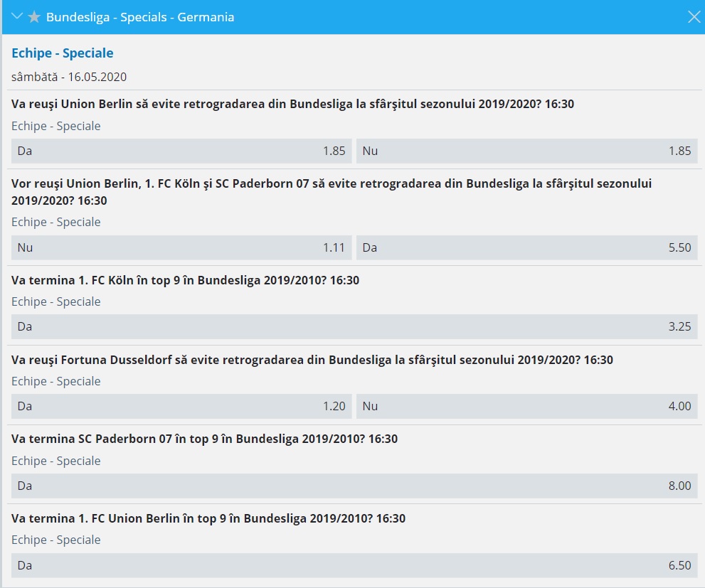Open the 1. FC Union Berlin top 9 question

click(x=208, y=518)
